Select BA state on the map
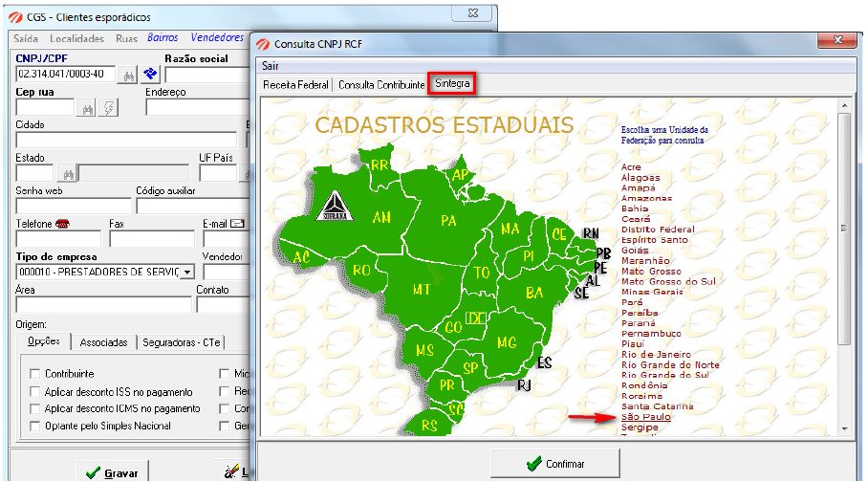 tap(534, 293)
